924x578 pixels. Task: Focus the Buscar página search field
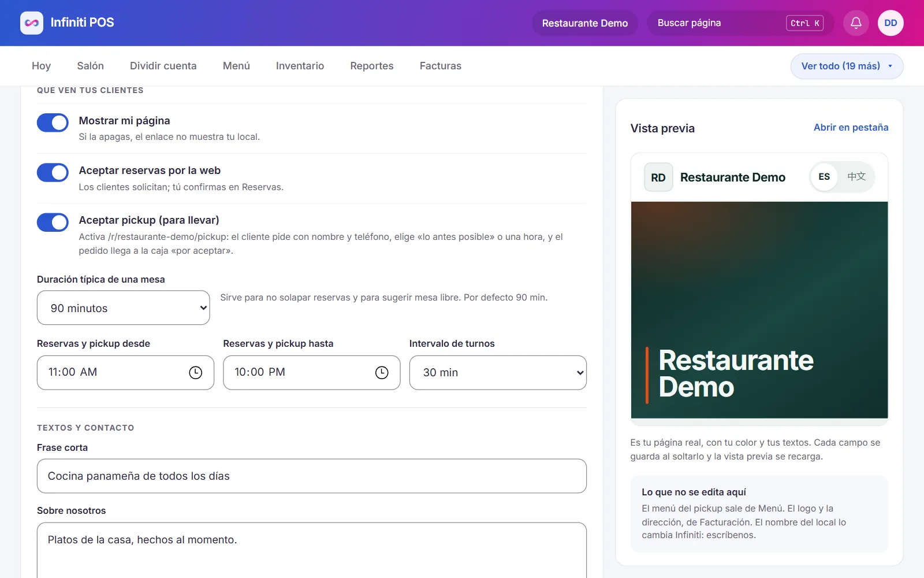(x=740, y=23)
